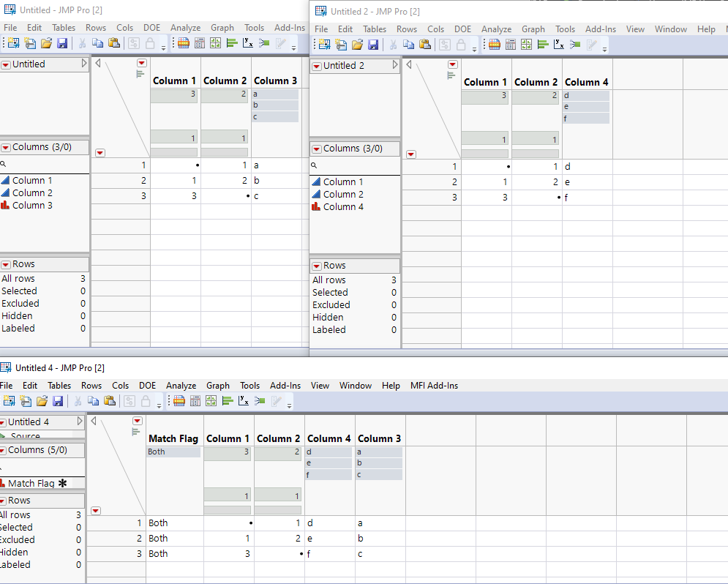Open the red triangle menu beside Untitled 2
The height and width of the screenshot is (584, 728).
315,65
